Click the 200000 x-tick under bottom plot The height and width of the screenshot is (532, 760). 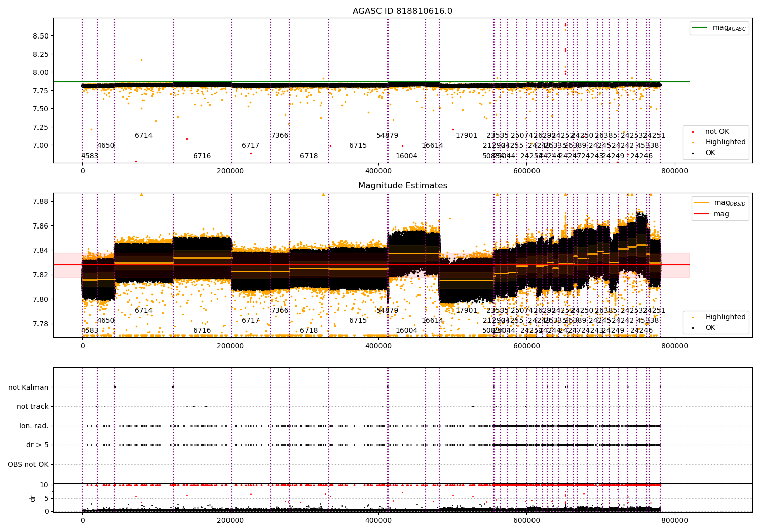coord(231,520)
